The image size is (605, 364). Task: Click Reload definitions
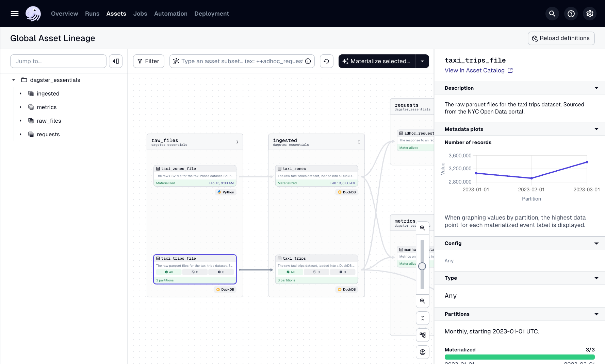click(x=561, y=38)
